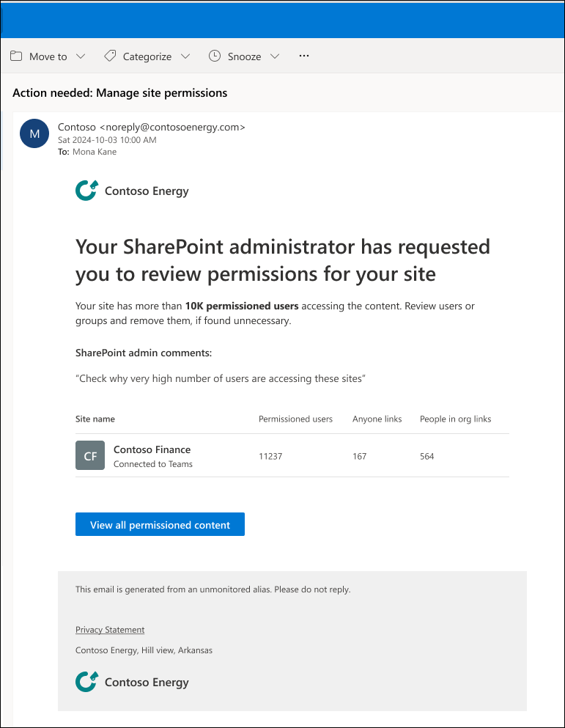Click the sender avatar circle M
The image size is (565, 728).
(x=34, y=133)
